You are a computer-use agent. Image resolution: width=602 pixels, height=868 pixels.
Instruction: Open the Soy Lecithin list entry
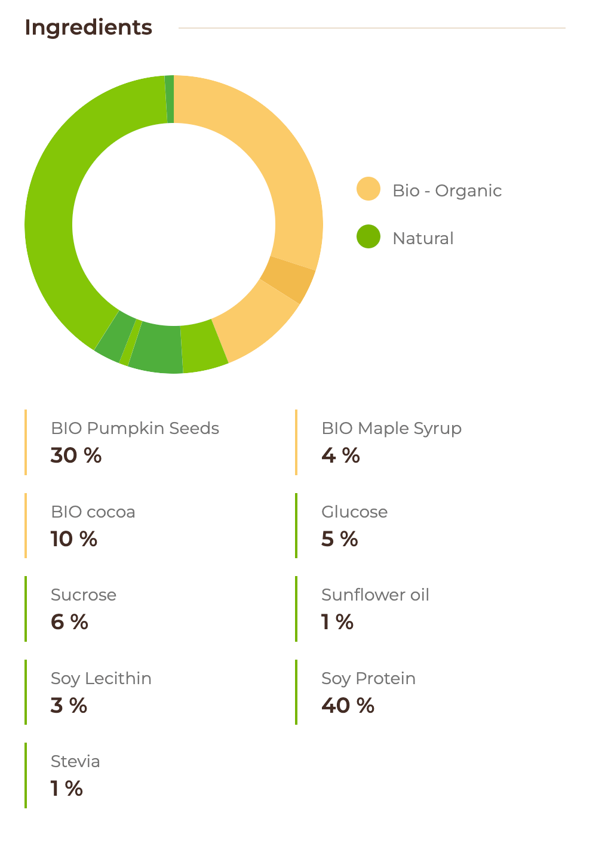(101, 692)
